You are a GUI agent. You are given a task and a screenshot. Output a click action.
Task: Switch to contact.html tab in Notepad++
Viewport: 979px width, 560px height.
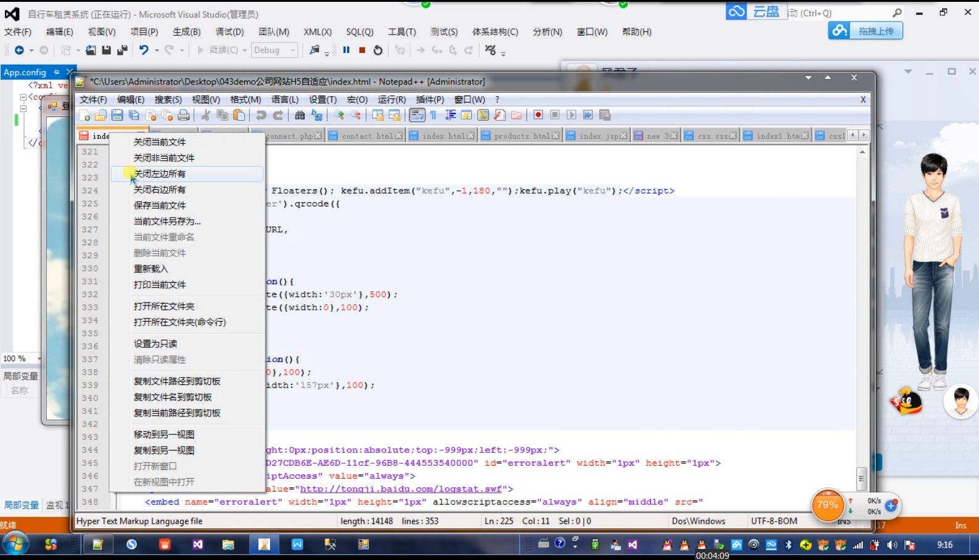pyautogui.click(x=366, y=136)
